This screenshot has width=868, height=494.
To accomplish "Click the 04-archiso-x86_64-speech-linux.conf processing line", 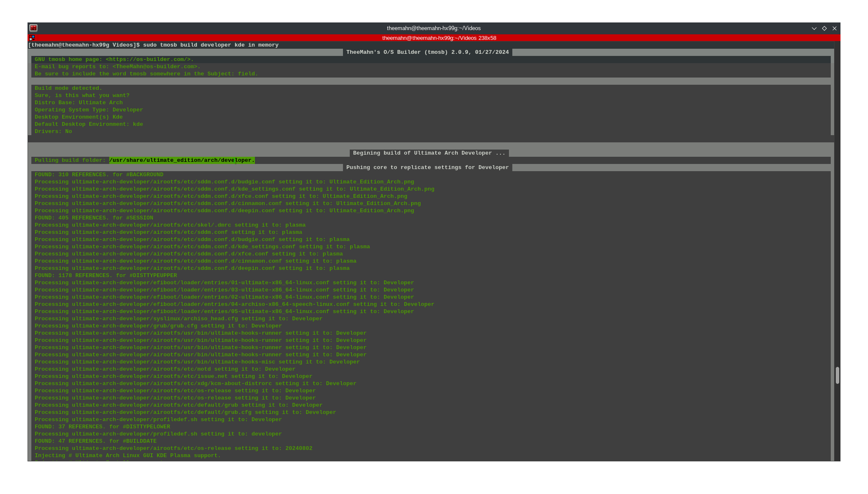I will (x=235, y=304).
